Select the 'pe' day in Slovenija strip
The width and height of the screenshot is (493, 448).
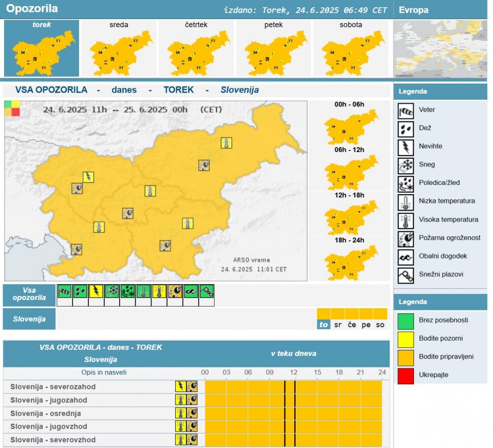(366, 325)
